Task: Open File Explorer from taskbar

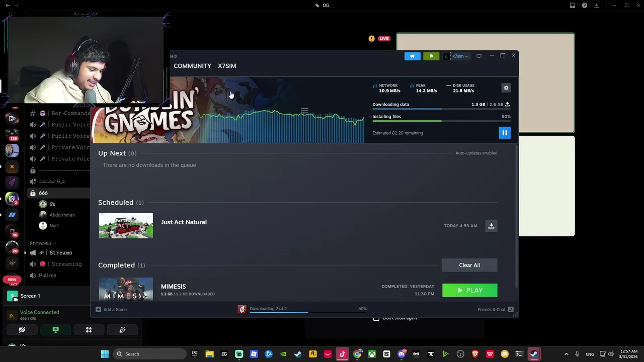Action: pos(209,354)
